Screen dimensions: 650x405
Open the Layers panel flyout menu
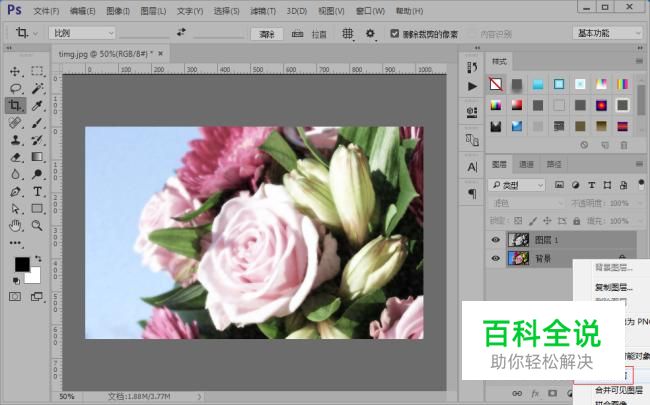(x=639, y=165)
